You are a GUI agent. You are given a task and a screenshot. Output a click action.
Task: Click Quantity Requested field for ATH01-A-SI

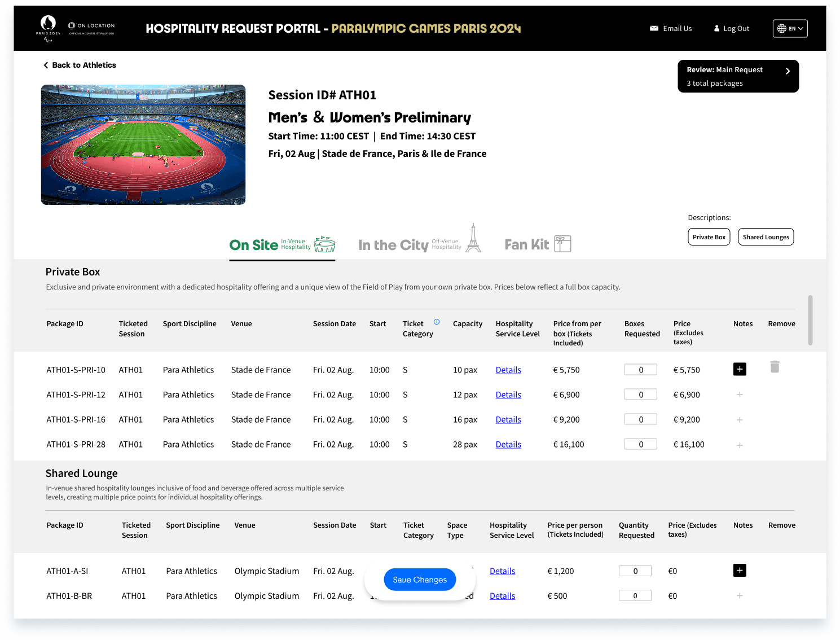(x=635, y=571)
